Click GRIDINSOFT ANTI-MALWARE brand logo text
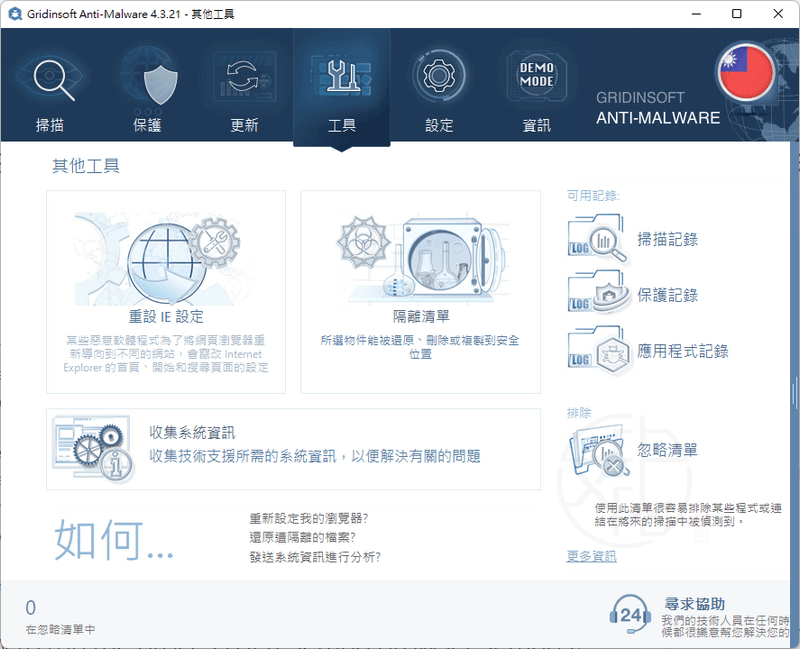Viewport: 800px width, 649px height. (x=658, y=108)
